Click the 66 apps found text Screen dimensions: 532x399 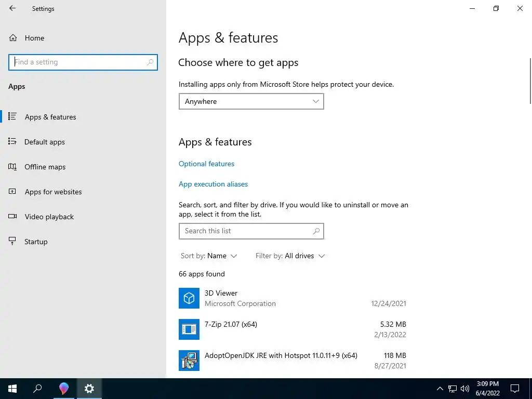(x=202, y=274)
